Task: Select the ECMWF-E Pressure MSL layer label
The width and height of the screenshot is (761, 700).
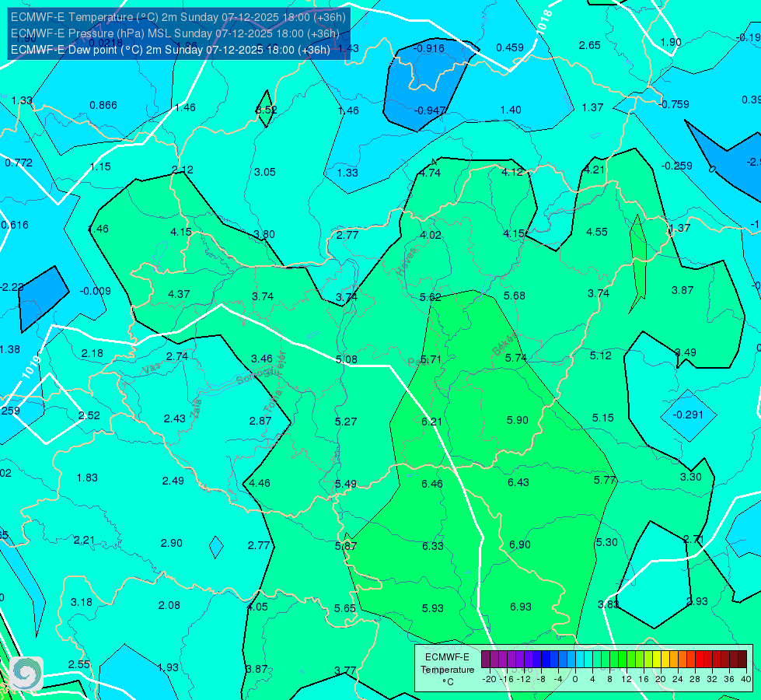Action: 175,33
